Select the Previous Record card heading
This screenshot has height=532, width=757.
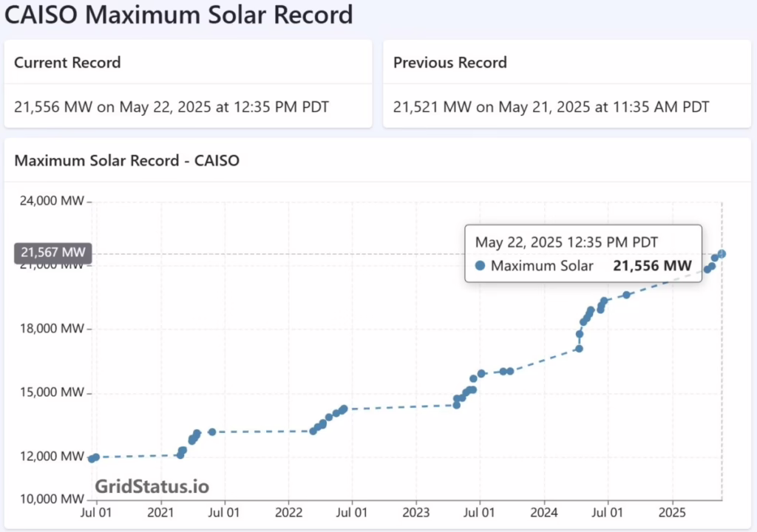pyautogui.click(x=449, y=63)
